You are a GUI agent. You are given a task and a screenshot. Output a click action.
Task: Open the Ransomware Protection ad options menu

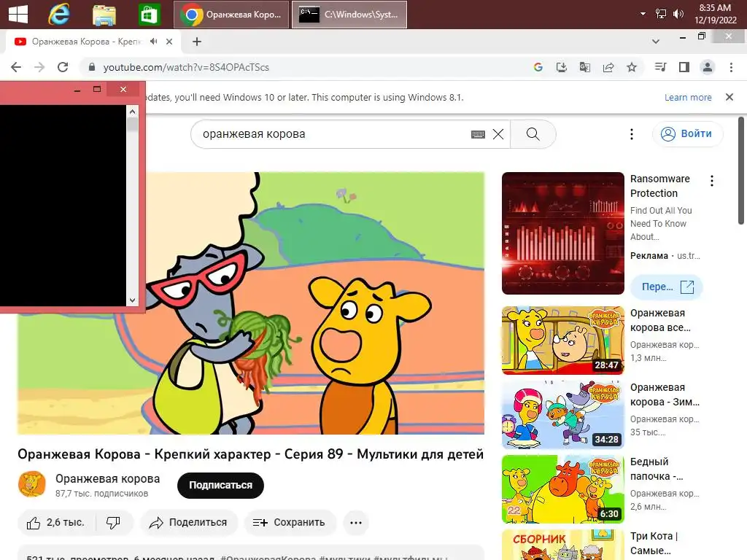712,181
